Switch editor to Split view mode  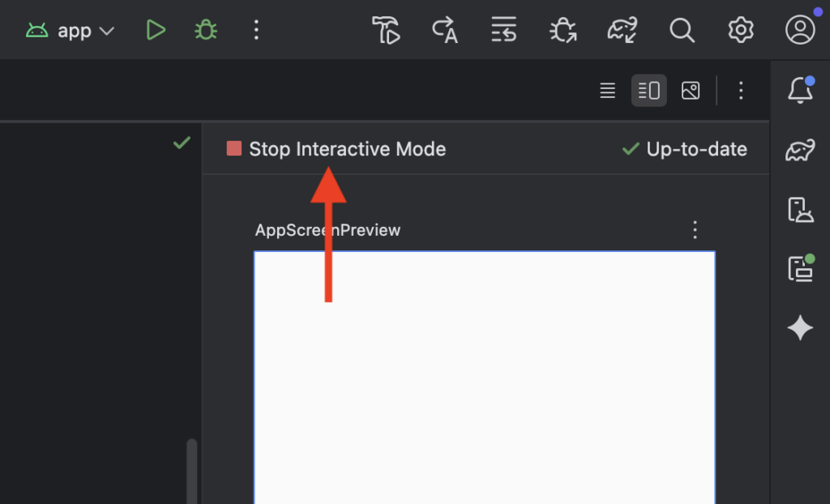pos(649,91)
